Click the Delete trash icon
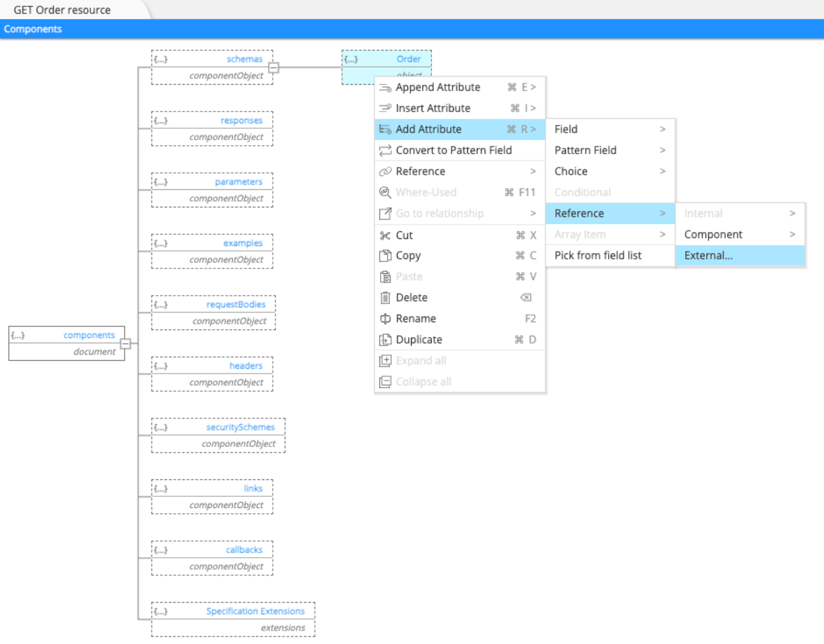 point(384,297)
